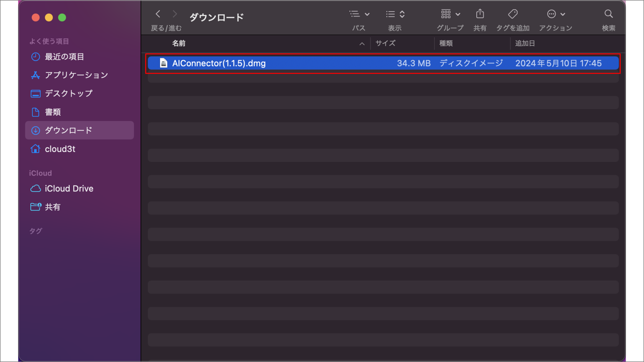Click タグを追加 in the toolbar
Viewport: 644px width, 362px height.
pyautogui.click(x=512, y=14)
